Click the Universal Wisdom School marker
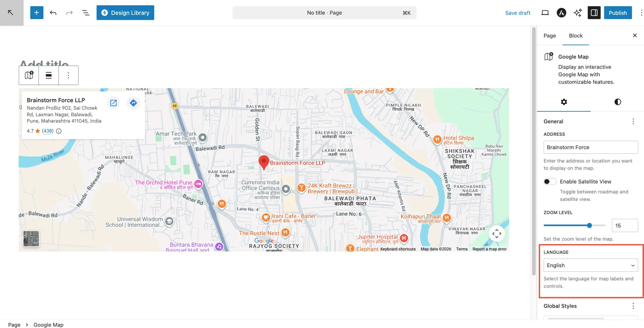This screenshot has width=644, height=328. (x=169, y=221)
